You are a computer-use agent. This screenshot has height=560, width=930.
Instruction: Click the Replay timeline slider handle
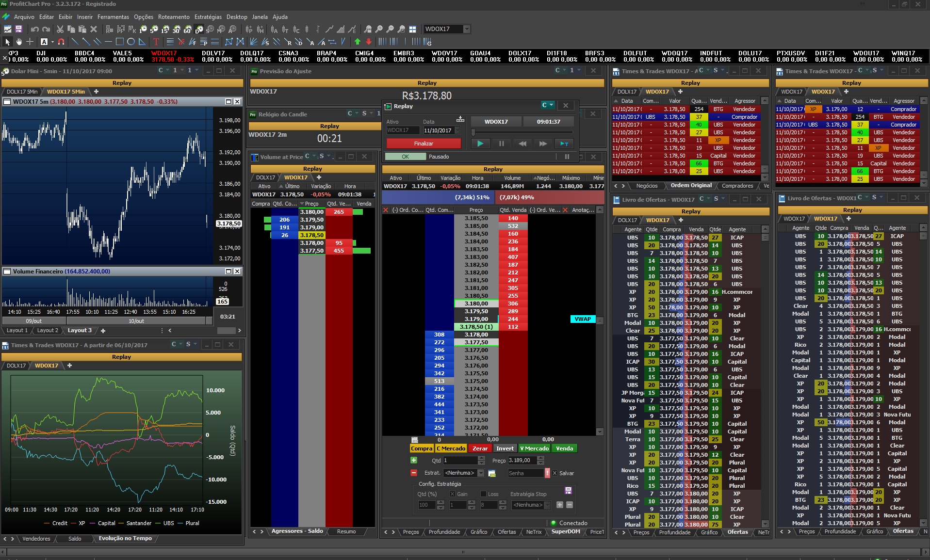(473, 132)
